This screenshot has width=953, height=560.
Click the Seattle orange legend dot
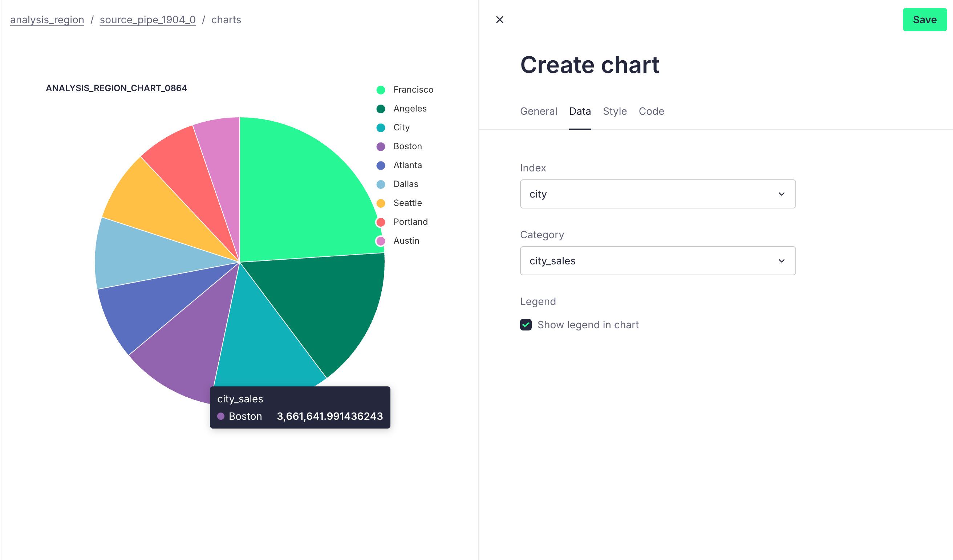coord(381,203)
